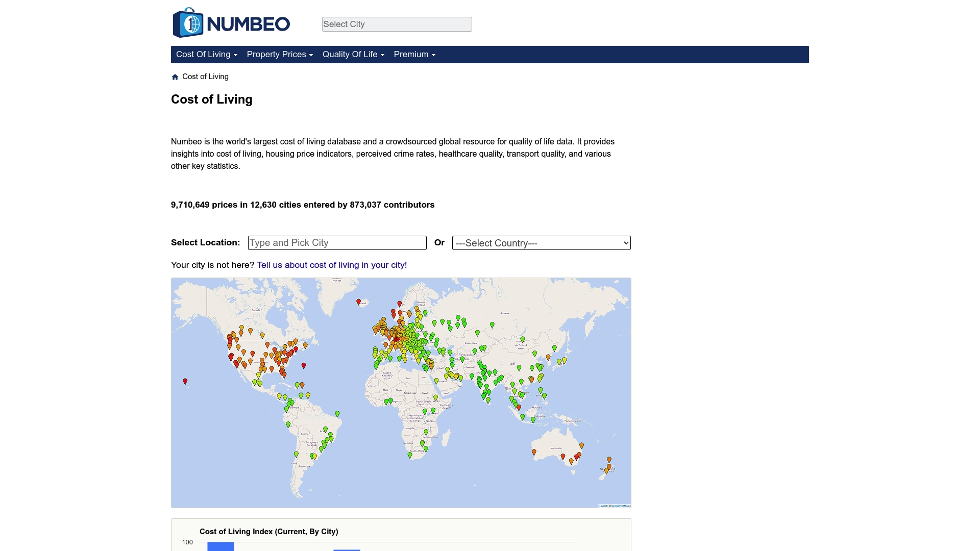Click the OpenStreetMap attribution link
The height and width of the screenshot is (551, 980).
pos(620,506)
